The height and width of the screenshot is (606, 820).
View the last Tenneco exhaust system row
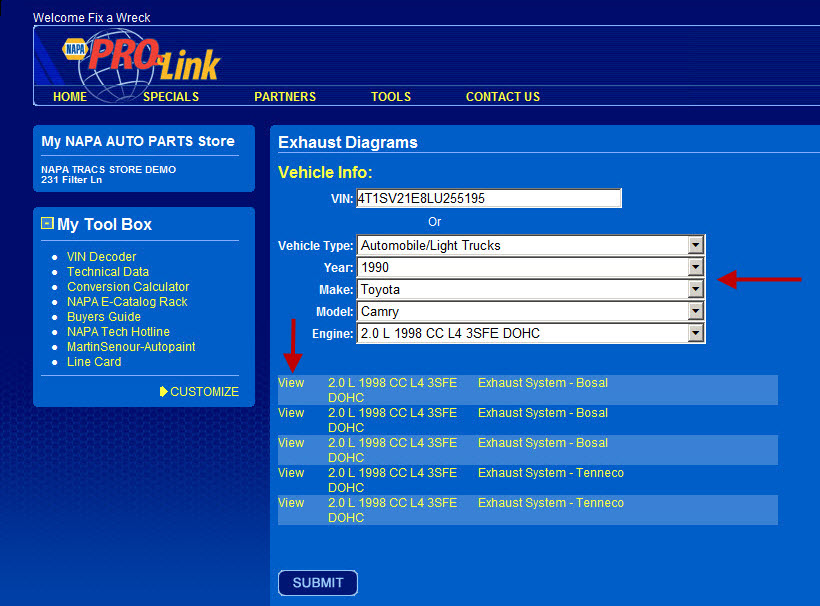(x=291, y=503)
